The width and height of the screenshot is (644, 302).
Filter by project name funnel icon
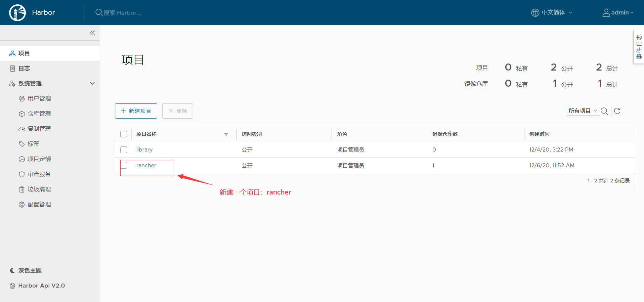[x=226, y=134]
